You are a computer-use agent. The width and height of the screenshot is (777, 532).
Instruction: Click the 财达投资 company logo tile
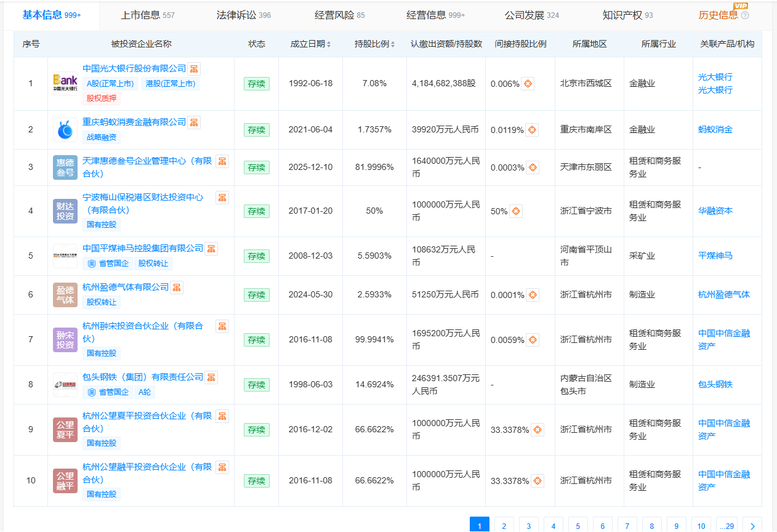pyautogui.click(x=65, y=211)
